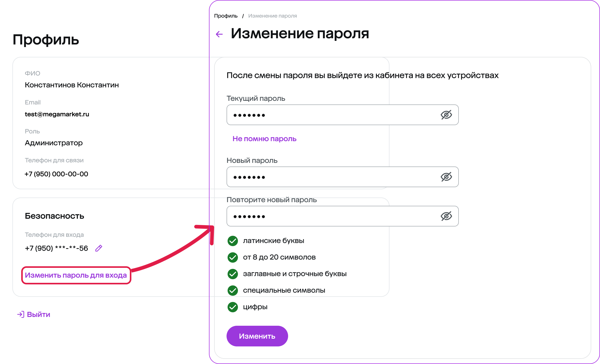Click the pencil icon next to login phone

point(99,248)
